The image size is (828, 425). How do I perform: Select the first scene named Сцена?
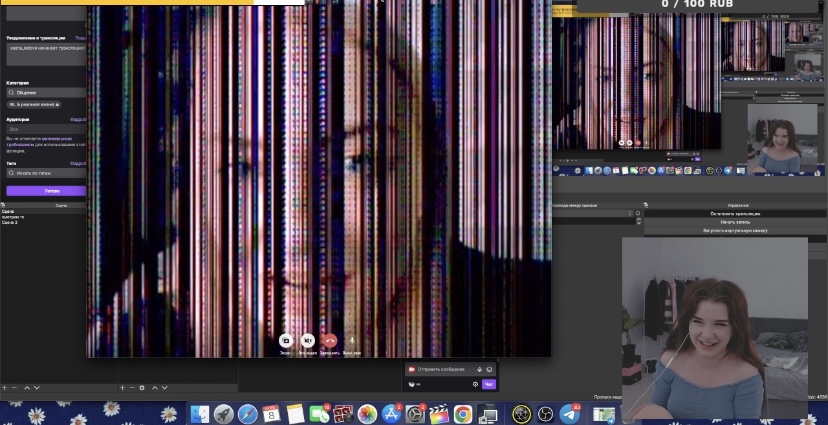click(8, 212)
